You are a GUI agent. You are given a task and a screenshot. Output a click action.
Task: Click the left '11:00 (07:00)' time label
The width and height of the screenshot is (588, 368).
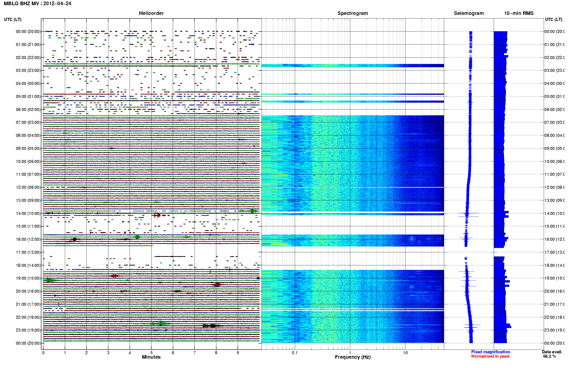click(x=28, y=174)
